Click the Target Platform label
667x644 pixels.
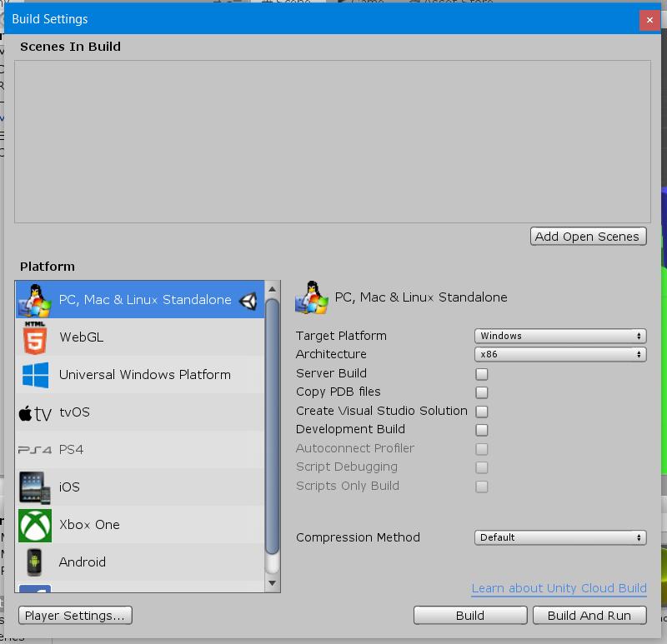click(341, 336)
